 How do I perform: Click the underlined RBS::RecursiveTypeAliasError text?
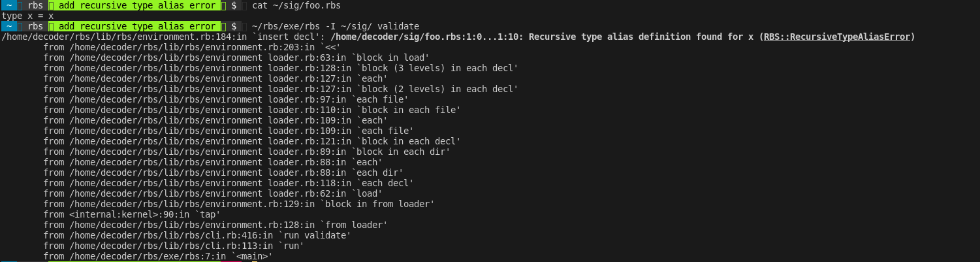tap(836, 37)
